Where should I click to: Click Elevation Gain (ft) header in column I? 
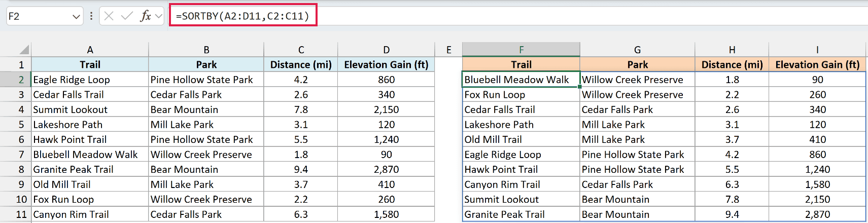tap(817, 65)
